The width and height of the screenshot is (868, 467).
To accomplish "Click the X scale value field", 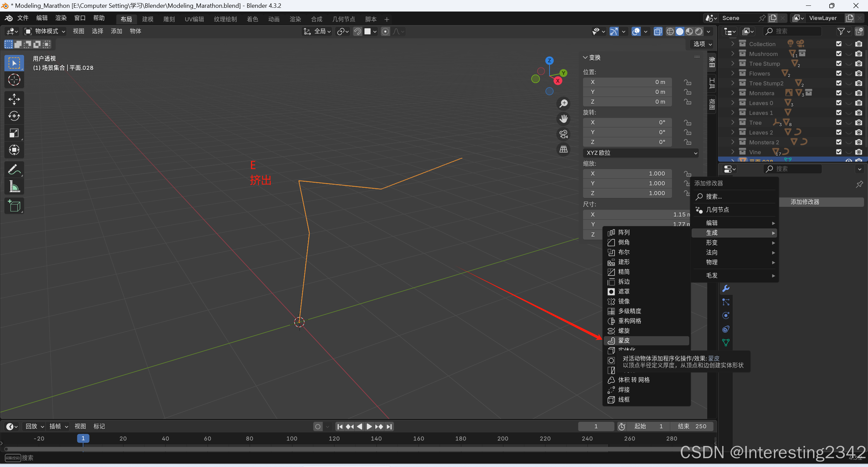I will click(x=627, y=174).
